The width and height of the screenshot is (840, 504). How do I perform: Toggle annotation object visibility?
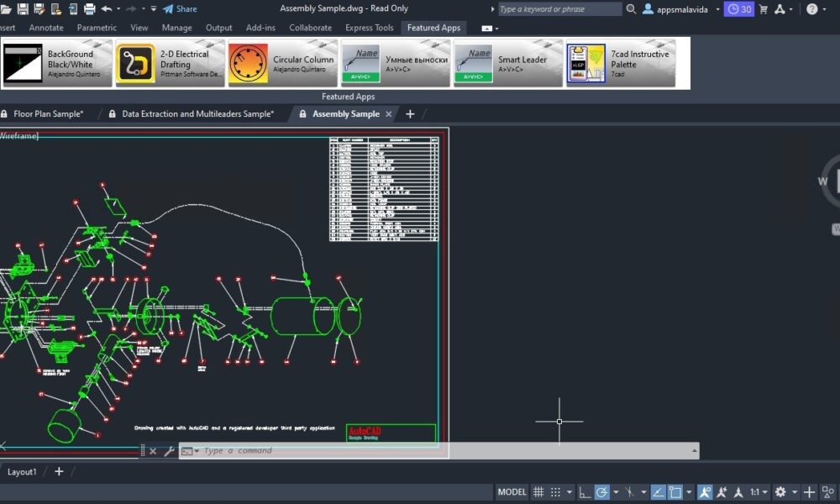(x=705, y=491)
